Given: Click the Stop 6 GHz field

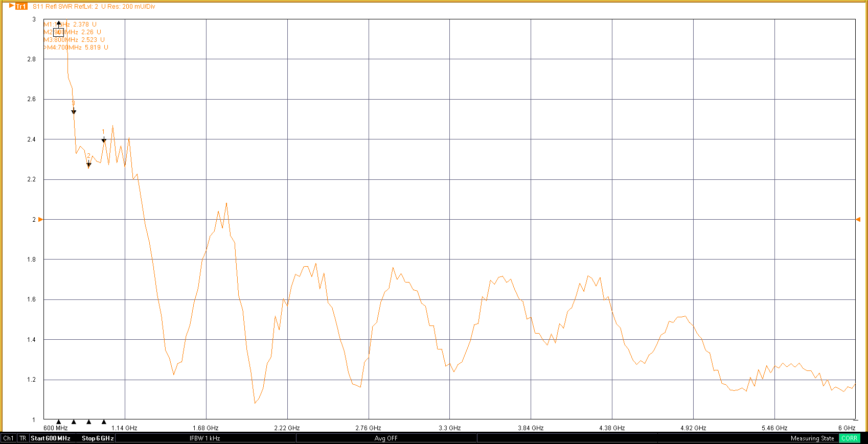Looking at the screenshot, I should click(x=98, y=438).
